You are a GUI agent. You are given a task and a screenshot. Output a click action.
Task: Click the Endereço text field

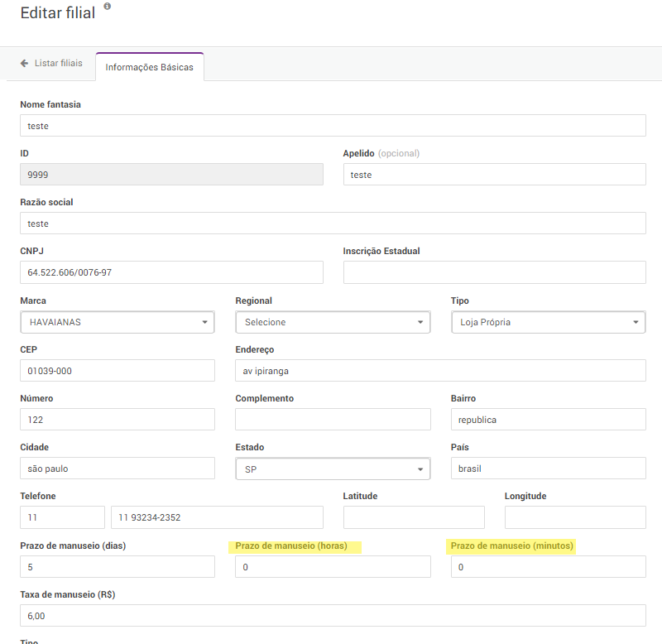click(440, 371)
